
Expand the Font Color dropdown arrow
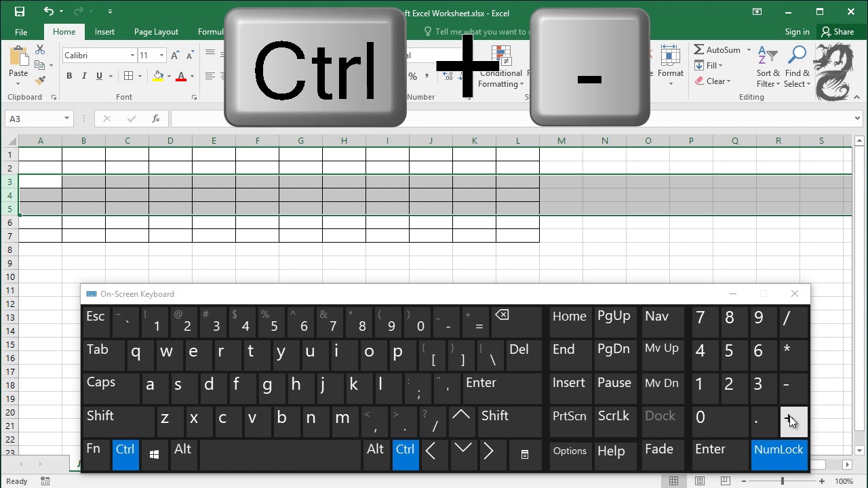click(x=192, y=76)
